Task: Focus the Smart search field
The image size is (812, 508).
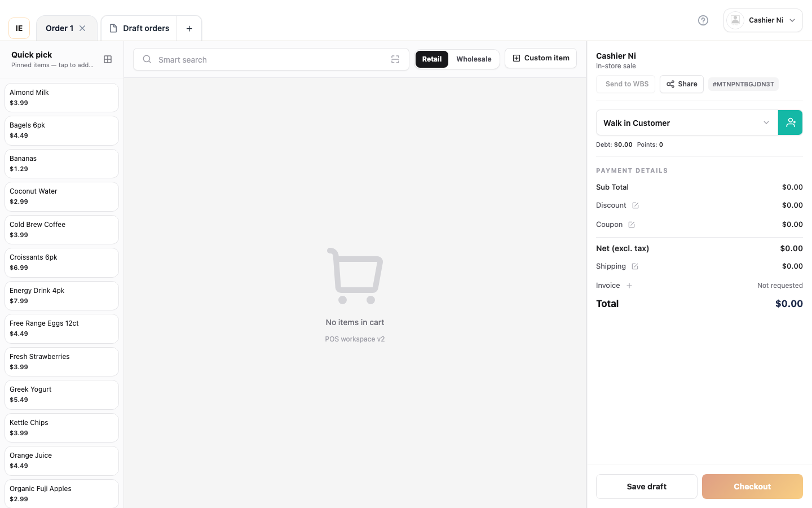Action: (271, 59)
